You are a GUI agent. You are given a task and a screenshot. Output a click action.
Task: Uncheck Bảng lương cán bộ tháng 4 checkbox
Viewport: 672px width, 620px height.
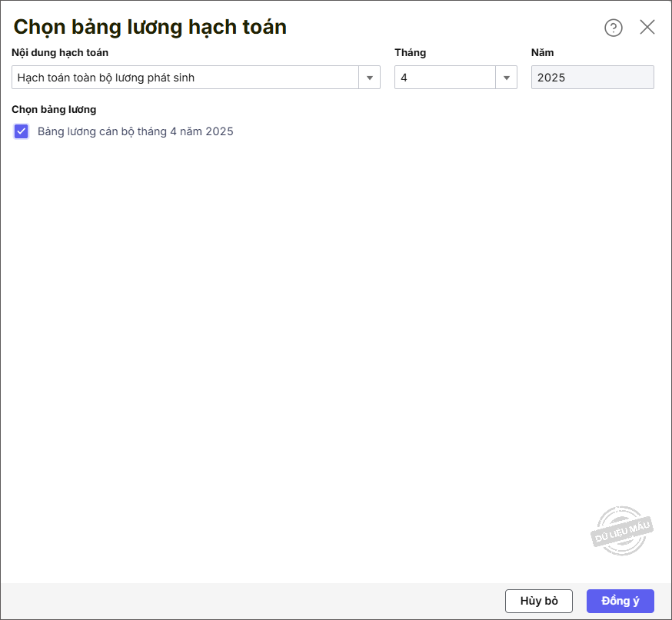tap(22, 131)
